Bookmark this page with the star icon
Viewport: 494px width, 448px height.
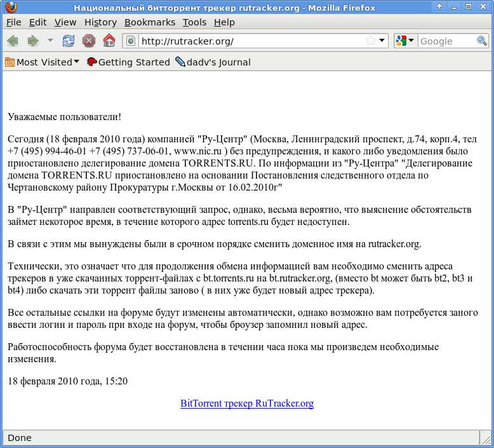click(x=371, y=41)
